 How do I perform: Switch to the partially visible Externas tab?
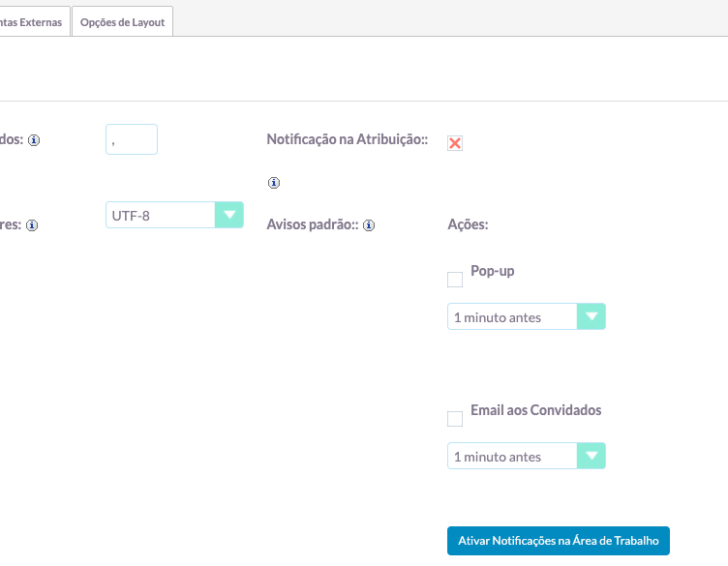pos(34,22)
